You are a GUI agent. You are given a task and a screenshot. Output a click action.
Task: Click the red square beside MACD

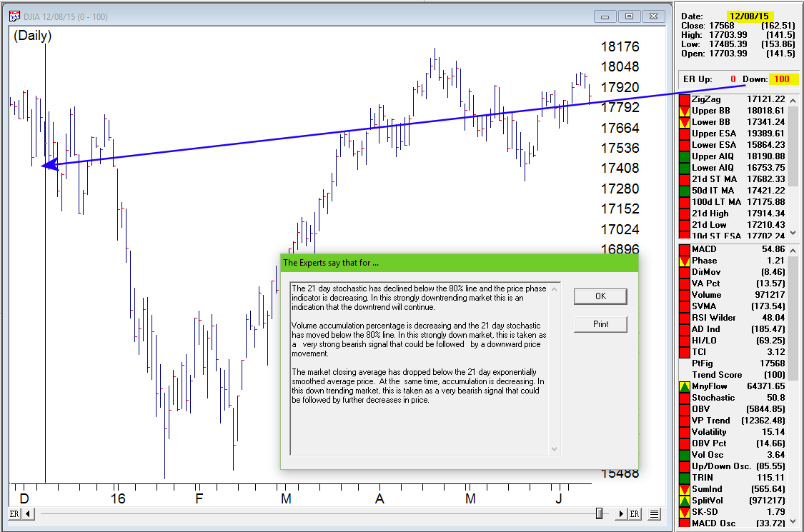[x=684, y=250]
